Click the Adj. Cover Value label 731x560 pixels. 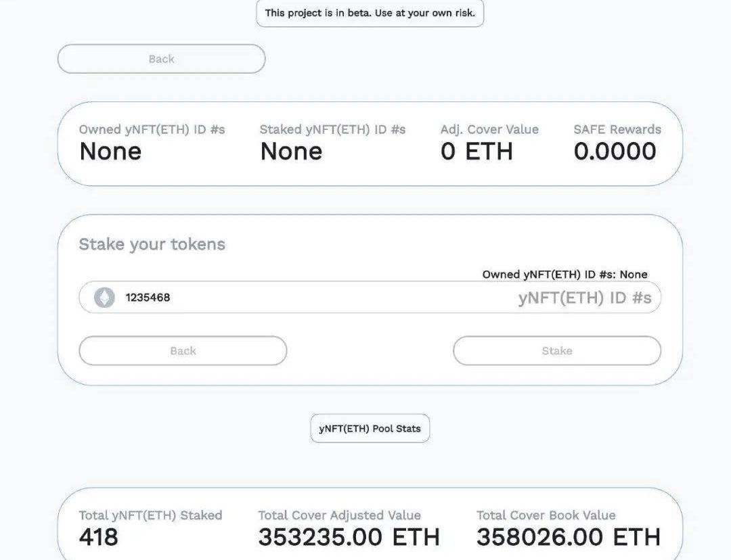click(489, 129)
